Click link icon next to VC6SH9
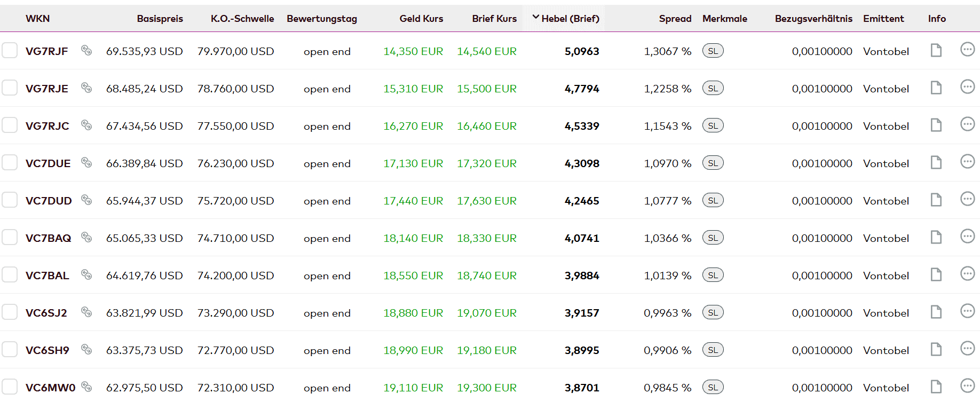980x401 pixels. pyautogui.click(x=86, y=349)
